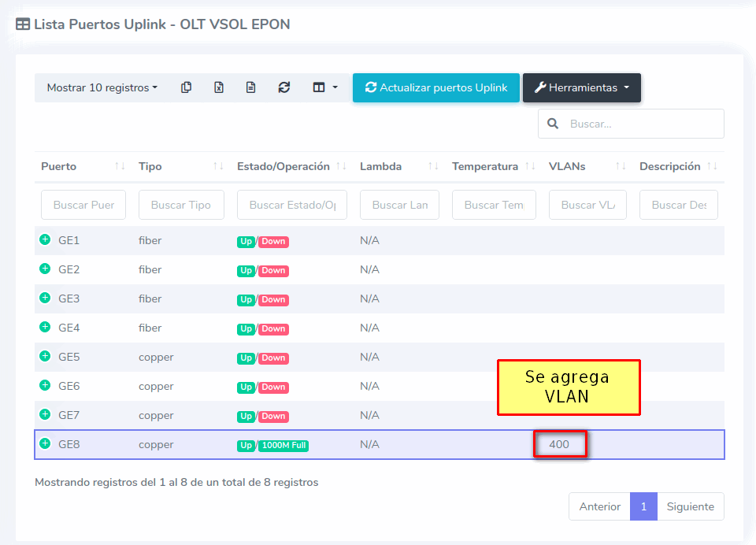756x545 pixels.
Task: Open the Herramientas dropdown menu
Action: tap(581, 87)
